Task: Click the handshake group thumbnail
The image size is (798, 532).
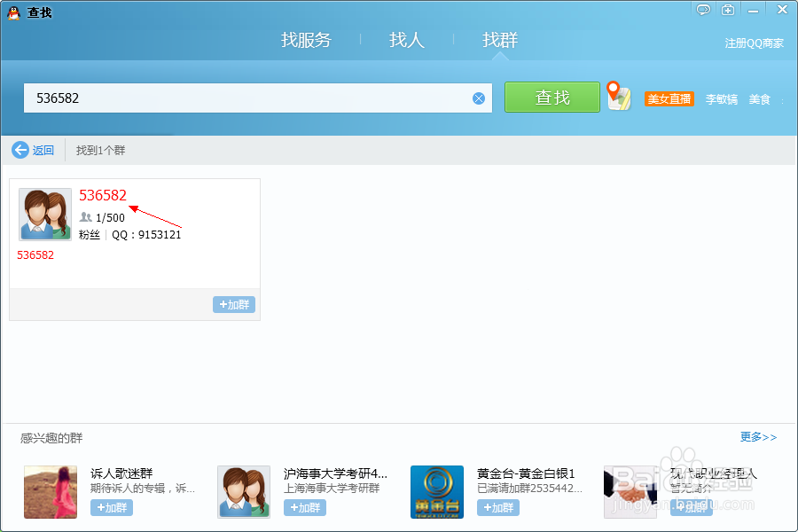Action: pyautogui.click(x=630, y=492)
